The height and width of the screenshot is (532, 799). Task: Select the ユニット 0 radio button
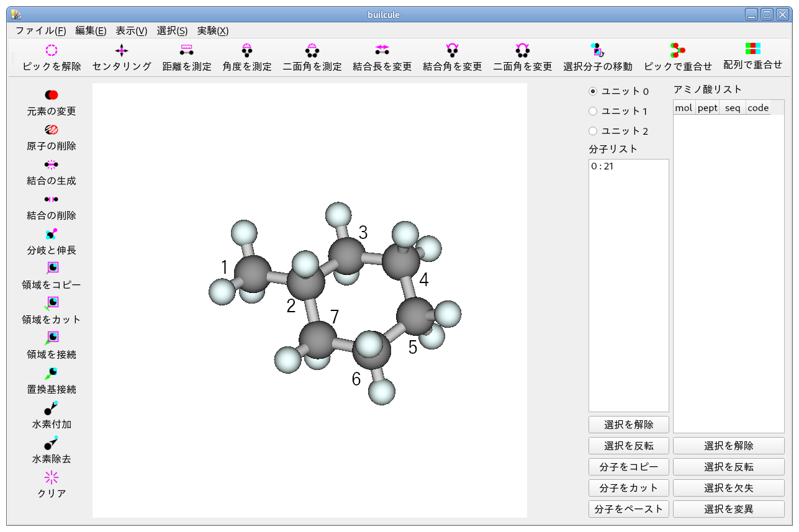click(593, 91)
